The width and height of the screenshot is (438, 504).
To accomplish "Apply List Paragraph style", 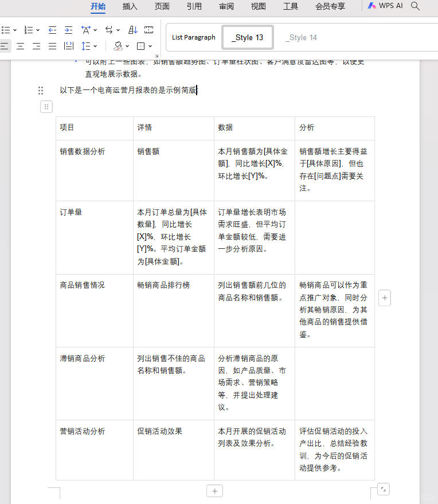I will [x=193, y=37].
